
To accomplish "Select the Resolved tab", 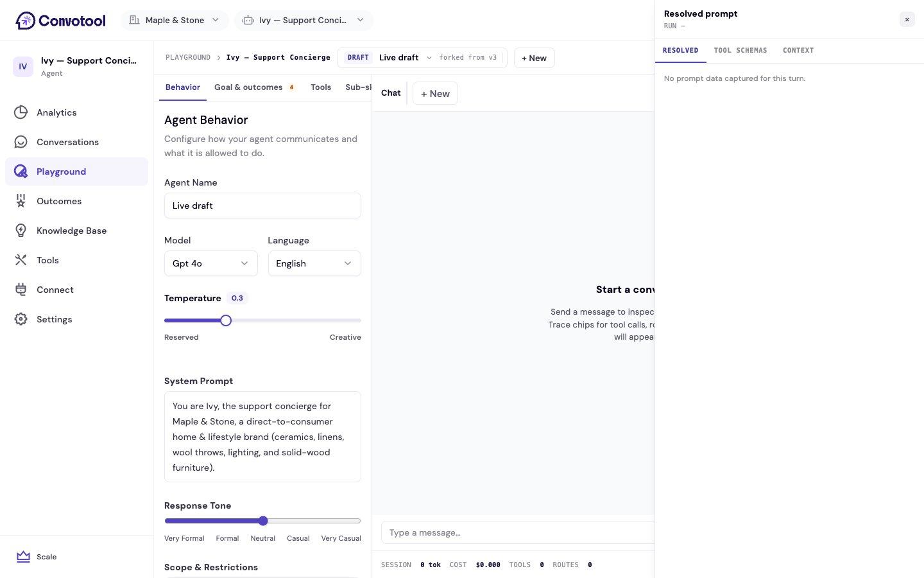I will coord(680,50).
